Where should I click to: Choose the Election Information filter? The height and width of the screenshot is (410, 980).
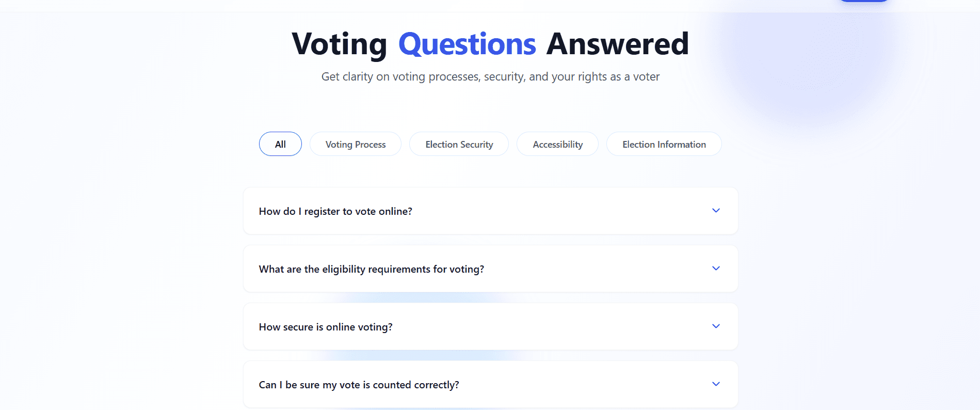pyautogui.click(x=664, y=144)
